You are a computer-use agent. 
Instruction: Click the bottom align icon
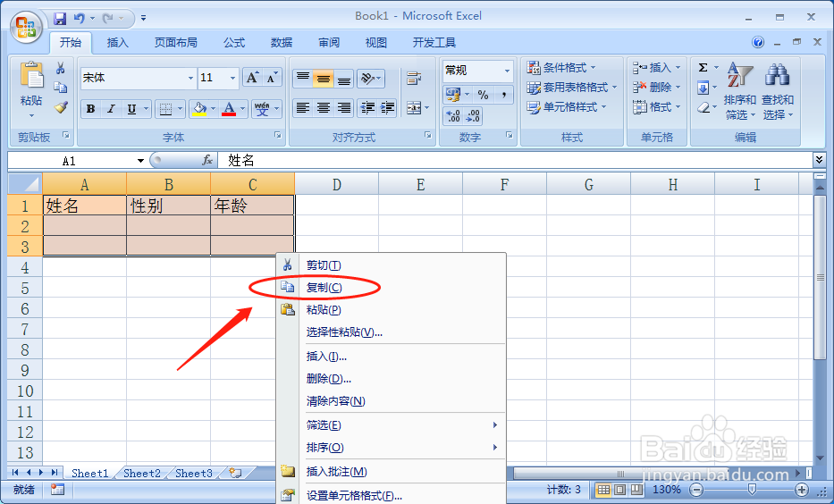[x=344, y=78]
